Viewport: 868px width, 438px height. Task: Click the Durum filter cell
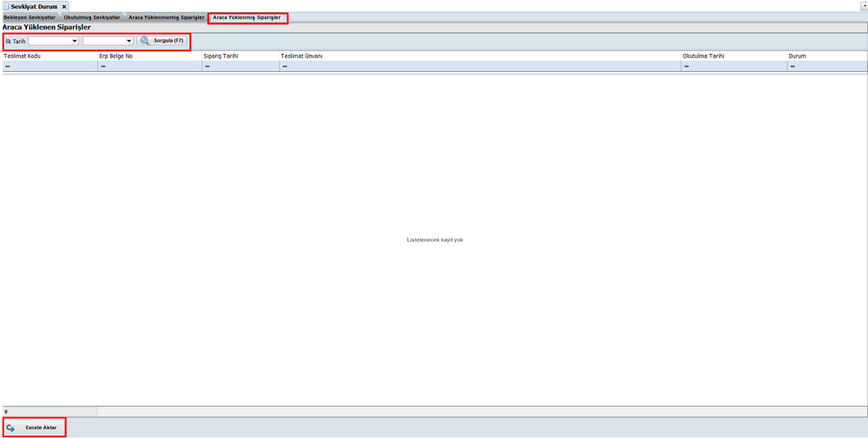tap(826, 66)
